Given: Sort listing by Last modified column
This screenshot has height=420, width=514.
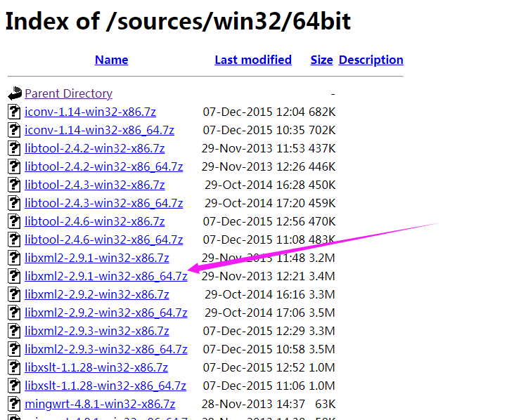Looking at the screenshot, I should pyautogui.click(x=253, y=60).
